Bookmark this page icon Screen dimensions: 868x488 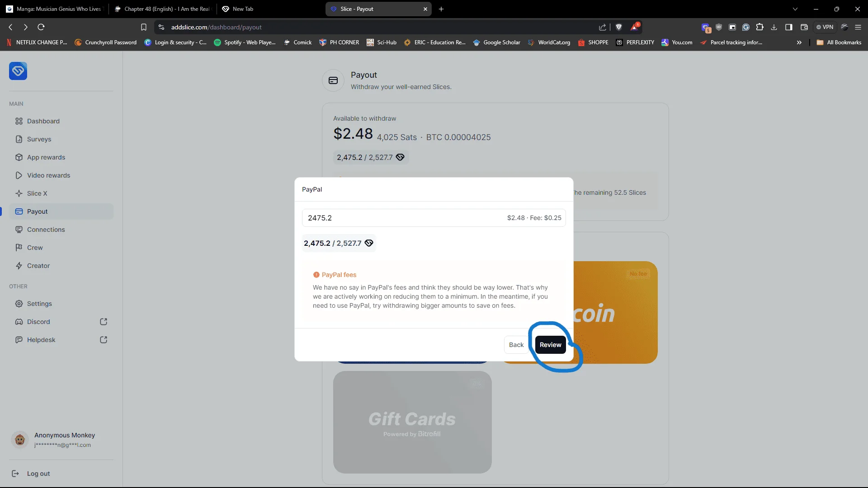click(x=144, y=27)
